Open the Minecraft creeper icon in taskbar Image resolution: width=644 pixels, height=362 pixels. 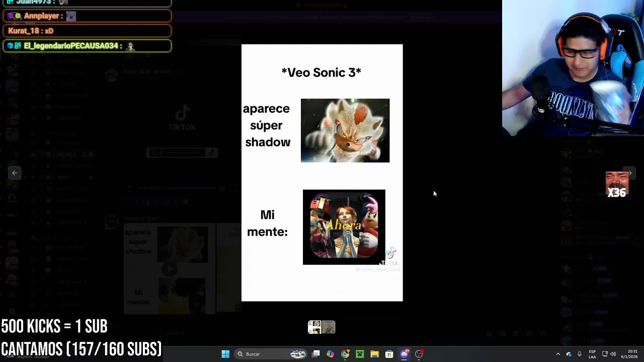(360, 354)
